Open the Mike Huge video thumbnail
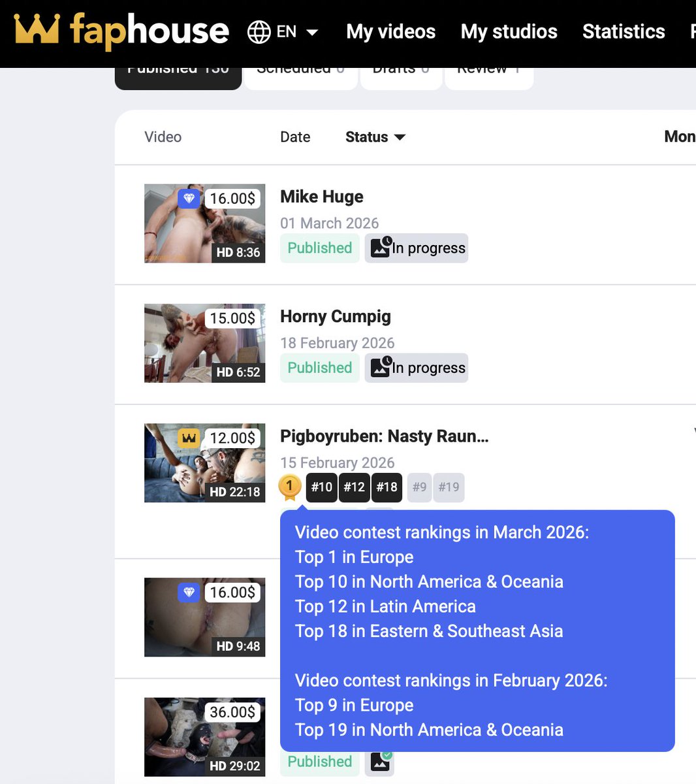 (204, 223)
